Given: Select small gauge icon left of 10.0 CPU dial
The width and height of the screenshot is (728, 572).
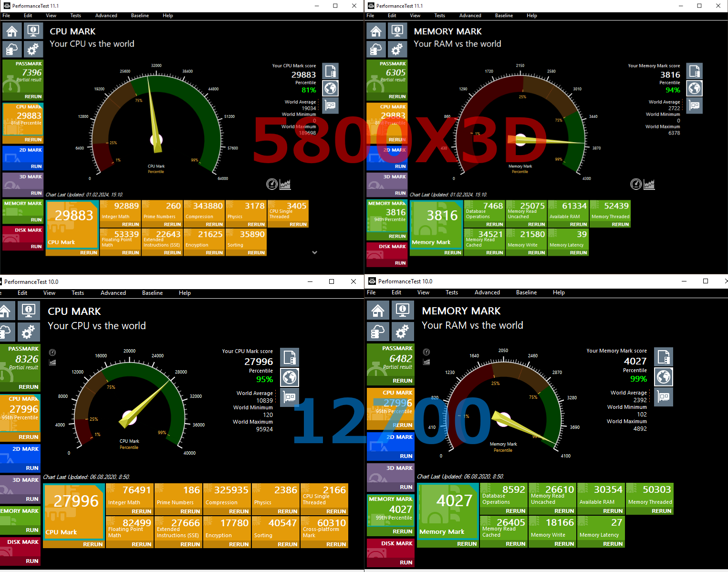Looking at the screenshot, I should point(52,353).
